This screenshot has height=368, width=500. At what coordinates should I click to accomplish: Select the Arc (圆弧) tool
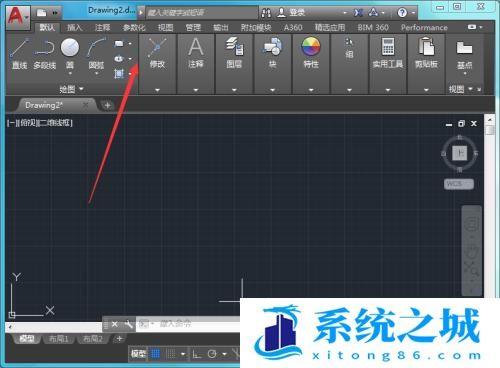[96, 53]
